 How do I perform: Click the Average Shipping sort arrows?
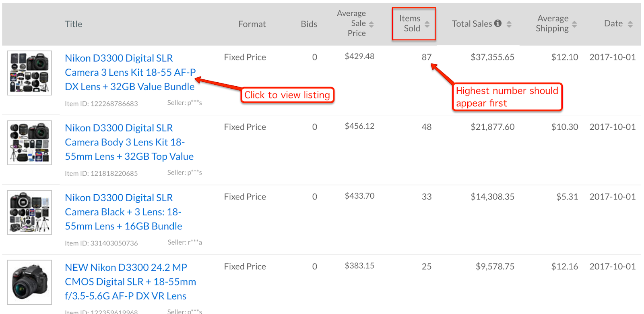tap(574, 24)
